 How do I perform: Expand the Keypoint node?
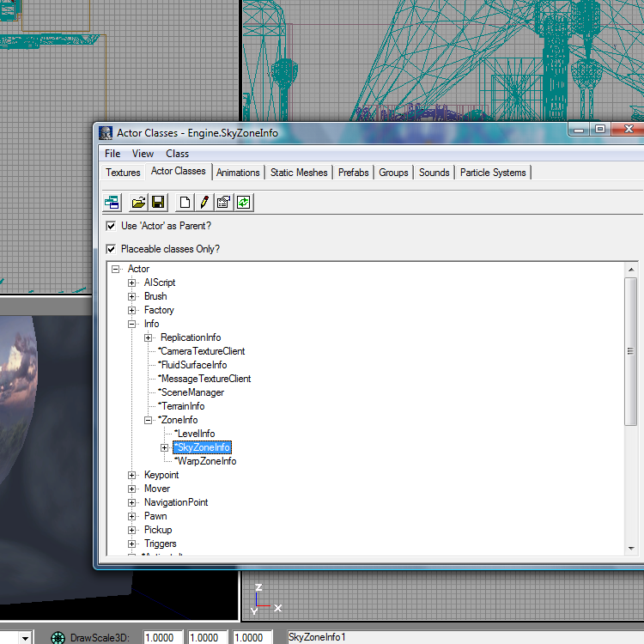[x=131, y=475]
